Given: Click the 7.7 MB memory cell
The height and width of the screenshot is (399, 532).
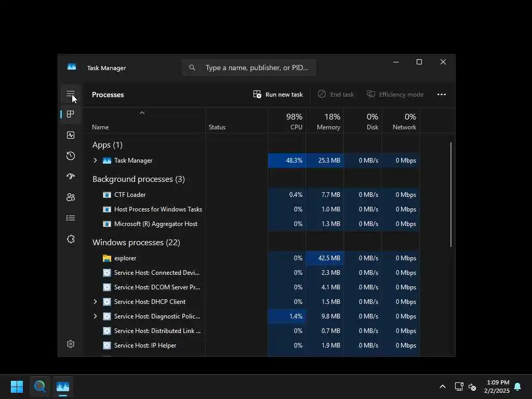Looking at the screenshot, I should (x=325, y=195).
